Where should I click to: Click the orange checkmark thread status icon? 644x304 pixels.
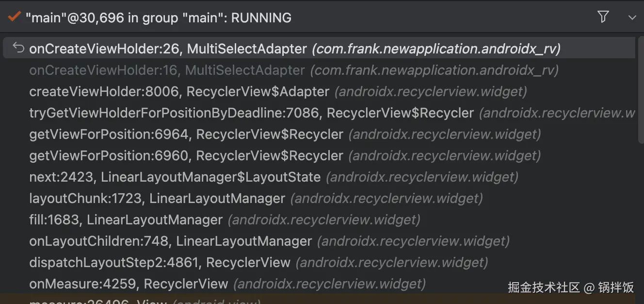coord(14,17)
